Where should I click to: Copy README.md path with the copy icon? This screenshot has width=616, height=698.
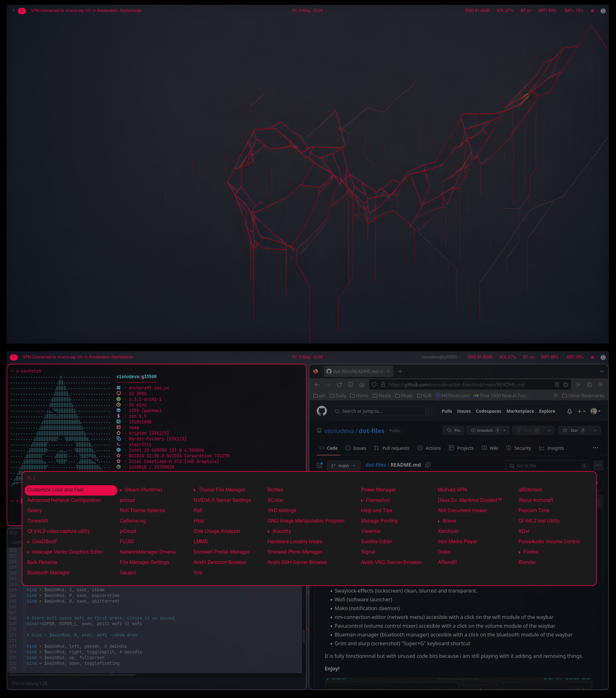[x=427, y=465]
